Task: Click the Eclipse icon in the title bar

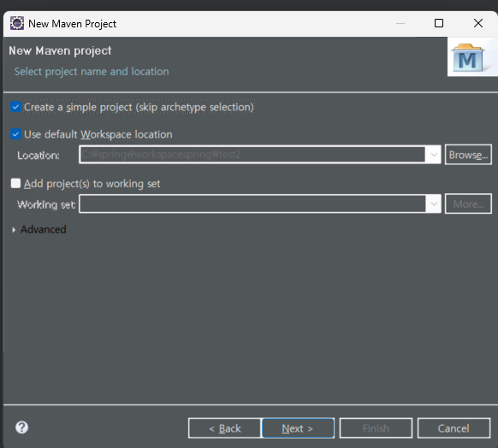Action: [x=17, y=23]
